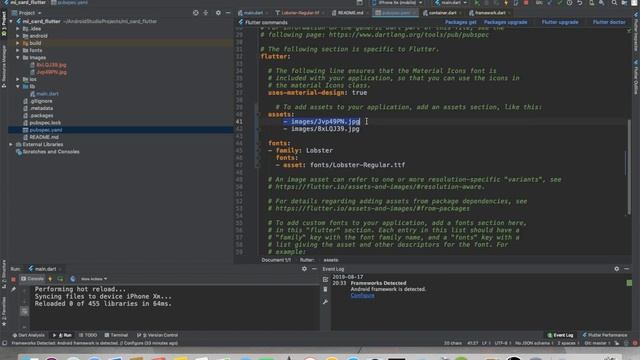Select .gitignore file in project tree
The image size is (640, 360).
[41, 101]
